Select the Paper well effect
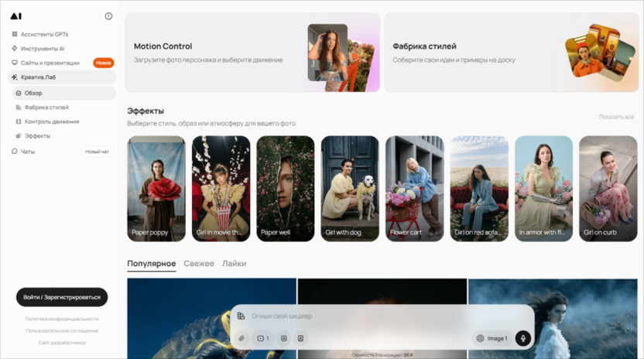This screenshot has width=644, height=359. pos(286,189)
